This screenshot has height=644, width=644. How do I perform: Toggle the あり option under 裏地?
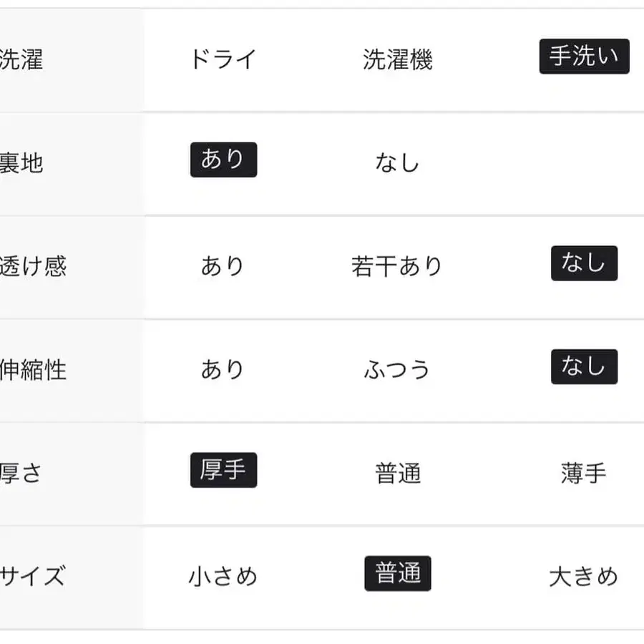(223, 160)
